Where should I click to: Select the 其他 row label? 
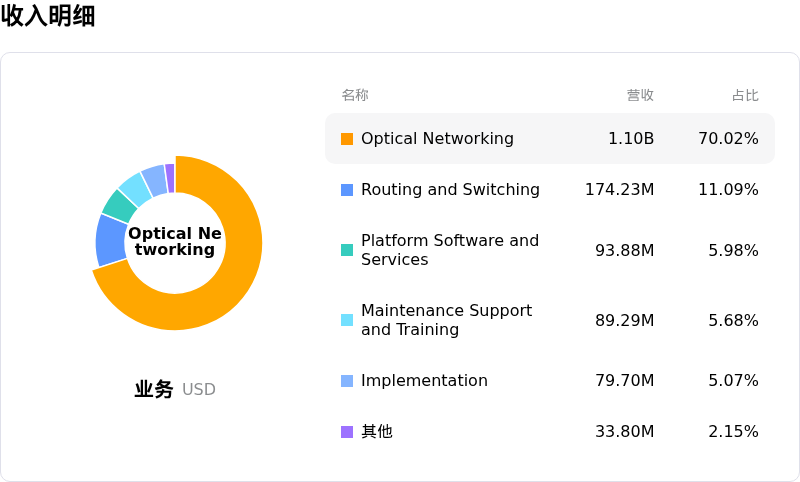pos(377,432)
